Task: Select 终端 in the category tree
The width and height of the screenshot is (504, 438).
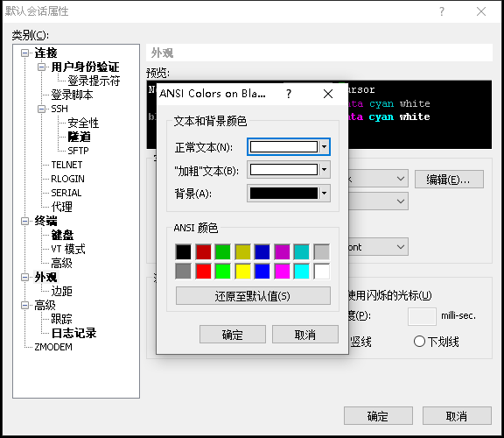Action: click(46, 221)
